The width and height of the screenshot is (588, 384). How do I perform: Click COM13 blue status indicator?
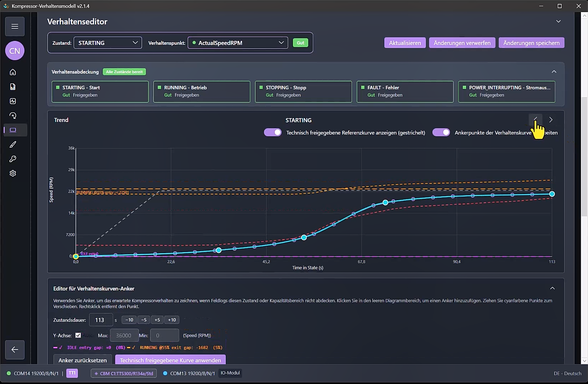(x=165, y=373)
